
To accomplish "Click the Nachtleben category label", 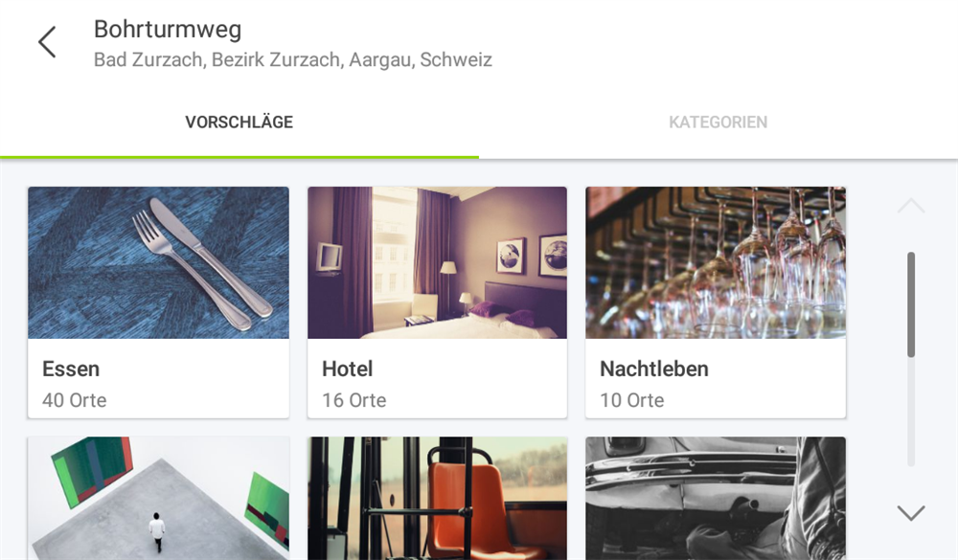I will (653, 369).
